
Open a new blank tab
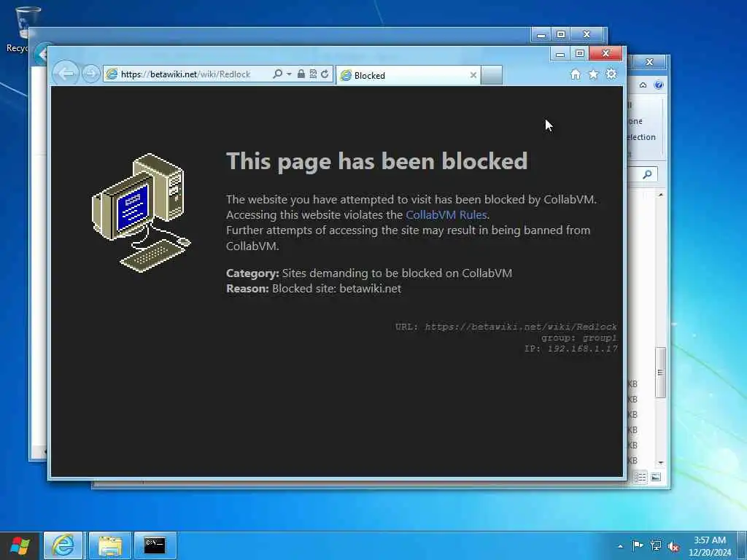tap(492, 75)
